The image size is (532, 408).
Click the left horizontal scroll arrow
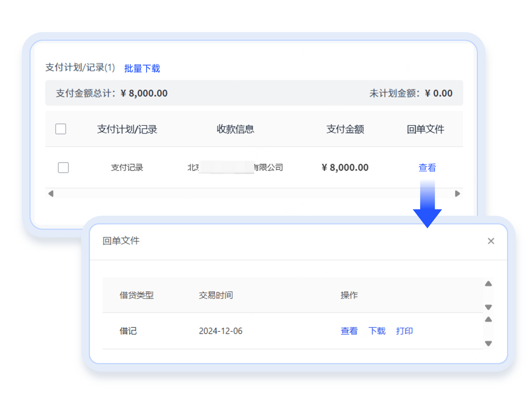coord(51,194)
